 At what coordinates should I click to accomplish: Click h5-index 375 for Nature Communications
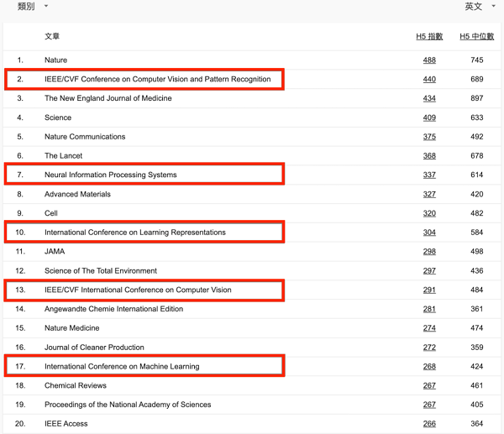click(x=429, y=137)
